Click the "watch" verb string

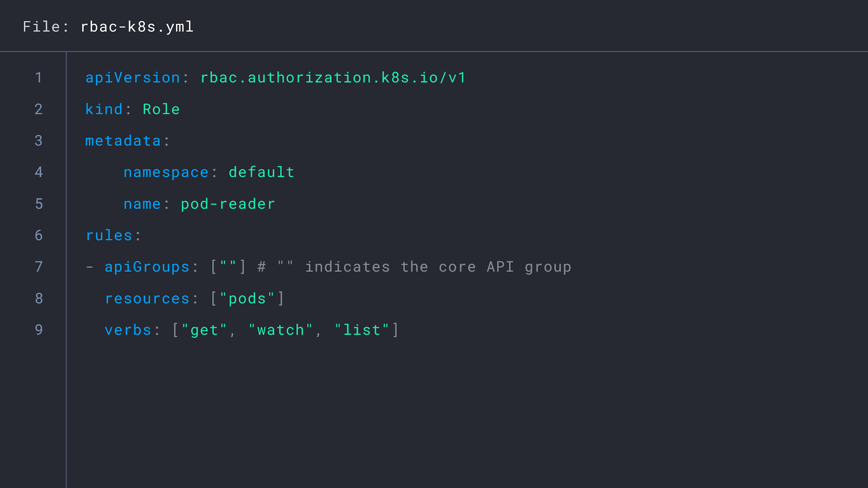[x=280, y=330]
